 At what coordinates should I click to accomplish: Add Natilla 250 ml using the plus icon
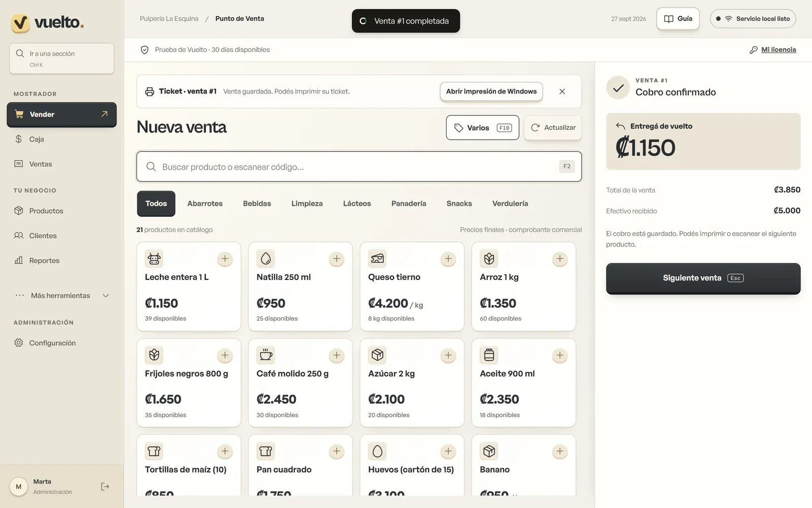pos(336,259)
